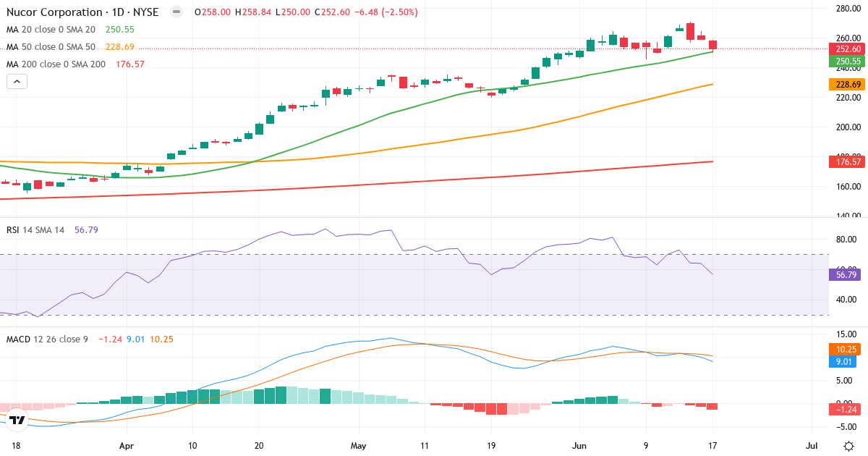
Task: Click the MA 200 value 176.57 in the legend
Action: tap(130, 64)
